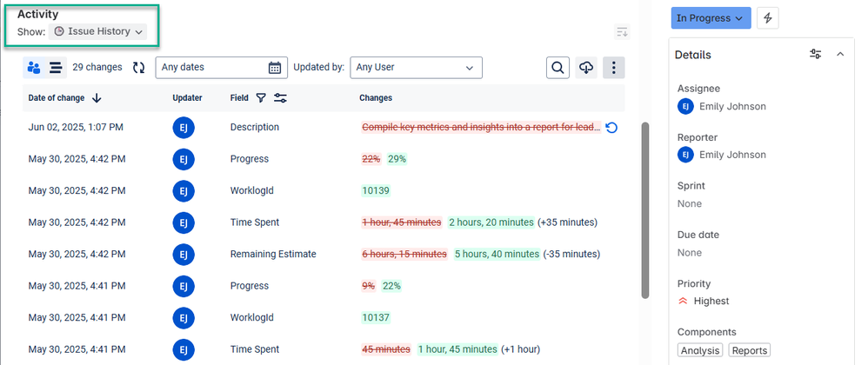Open the Any dates date field

[x=222, y=68]
